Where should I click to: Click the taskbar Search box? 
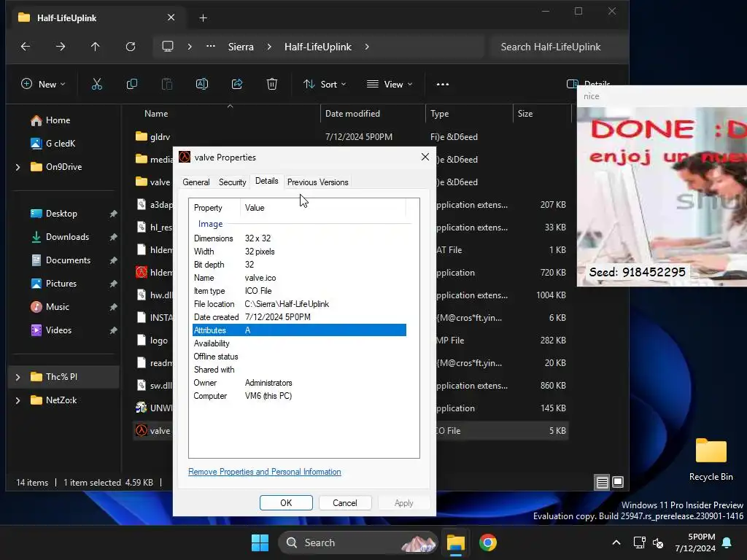coord(357,542)
